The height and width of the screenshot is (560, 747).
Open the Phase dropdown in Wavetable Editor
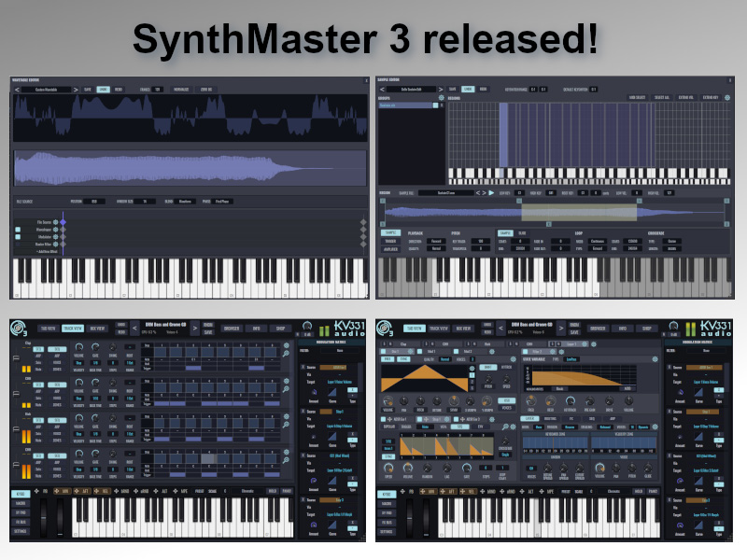pyautogui.click(x=222, y=202)
